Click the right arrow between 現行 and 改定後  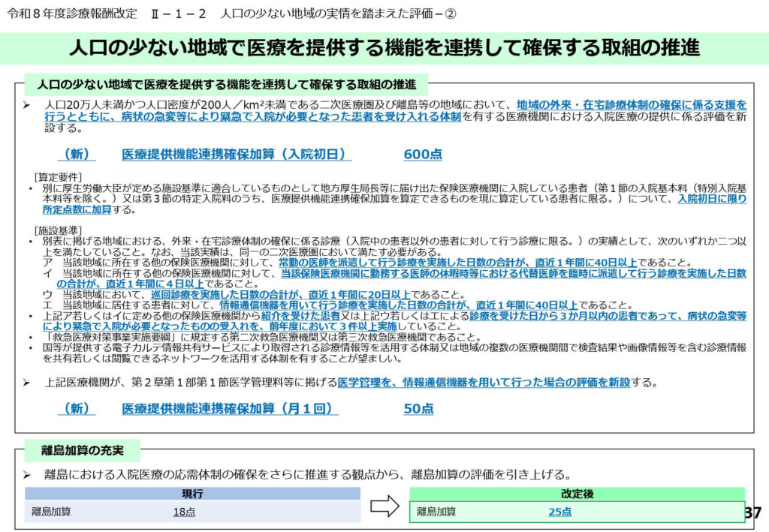point(384,506)
